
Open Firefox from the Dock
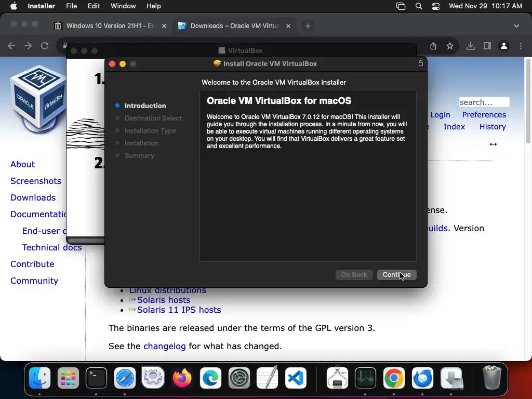(182, 378)
